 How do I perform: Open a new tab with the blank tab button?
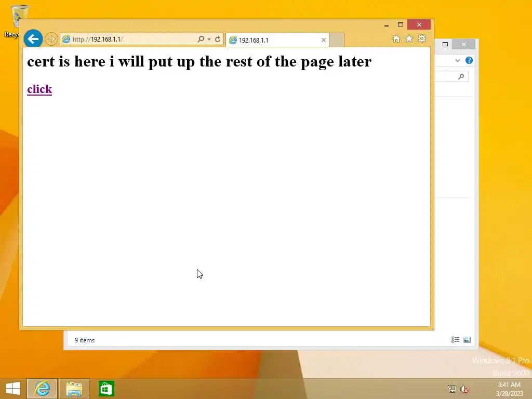tap(337, 40)
